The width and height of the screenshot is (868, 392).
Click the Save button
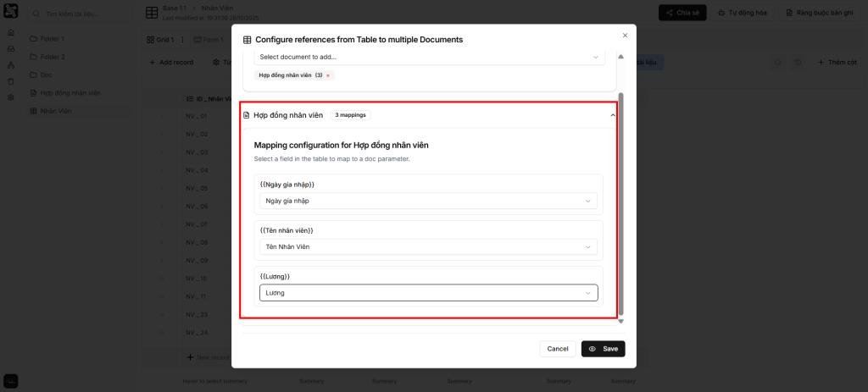click(x=603, y=349)
